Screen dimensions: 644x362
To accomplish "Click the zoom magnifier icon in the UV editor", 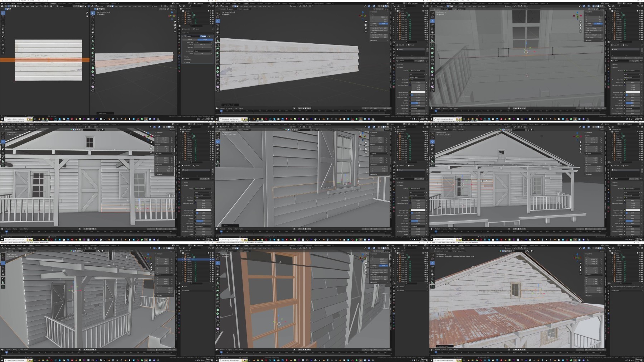I will click(87, 13).
